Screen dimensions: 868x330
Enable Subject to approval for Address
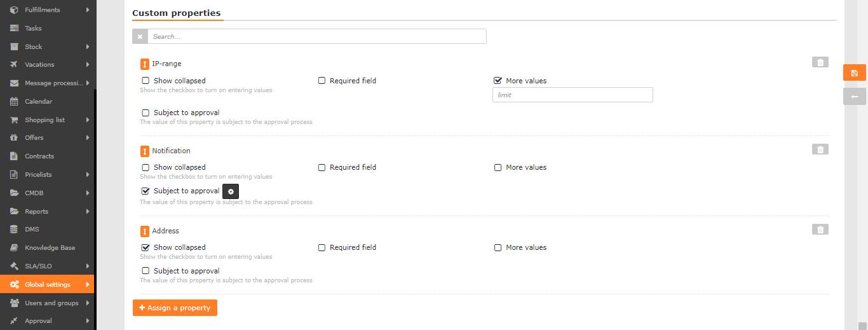(x=146, y=271)
